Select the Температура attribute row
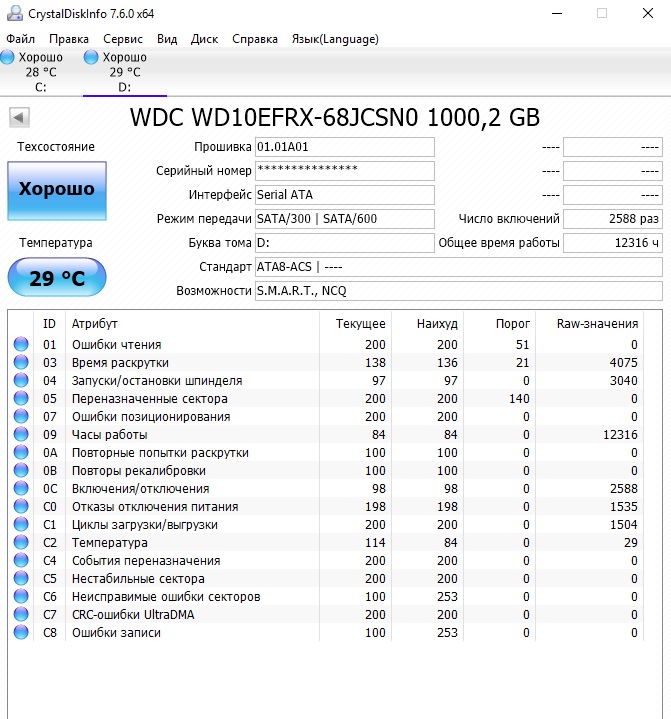Screen dimensions: 671x719 pos(326,542)
